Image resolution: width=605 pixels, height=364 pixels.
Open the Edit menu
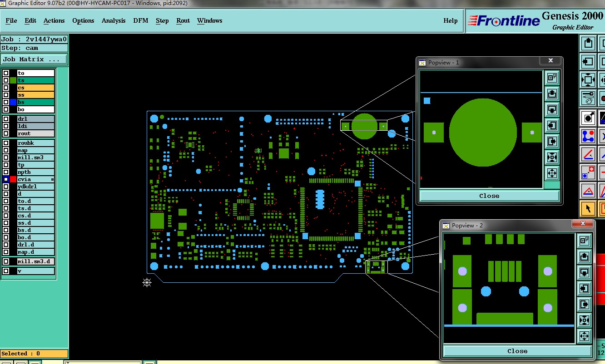pyautogui.click(x=30, y=20)
